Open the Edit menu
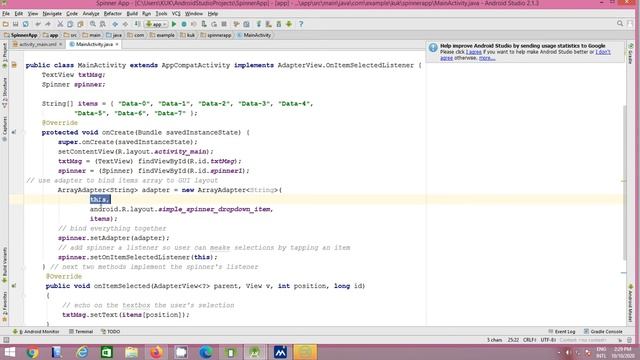This screenshot has height=360, width=640. [19, 13]
